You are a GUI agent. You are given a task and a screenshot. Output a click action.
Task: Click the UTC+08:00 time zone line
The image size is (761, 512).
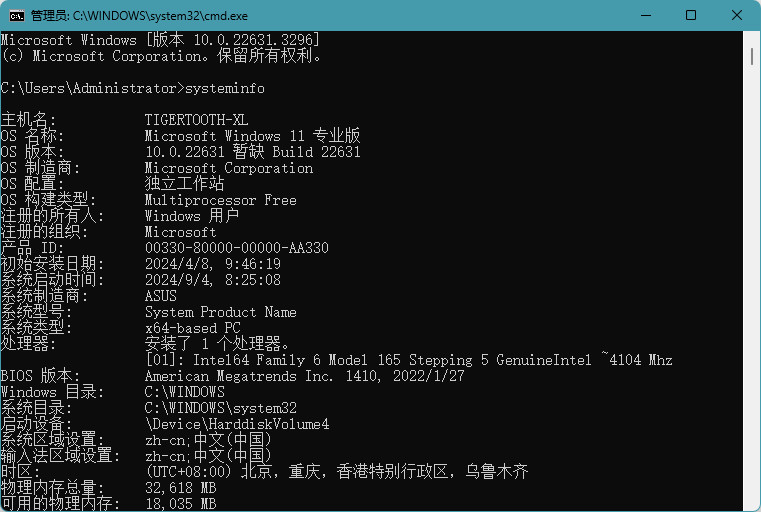(x=336, y=472)
